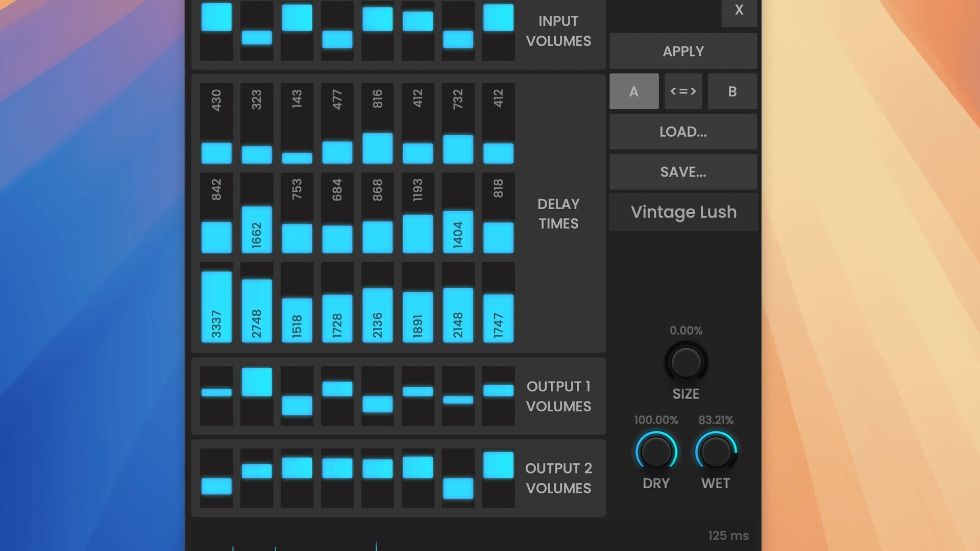The width and height of the screenshot is (980, 551).
Task: Click the SAVE... preset button
Action: (x=683, y=172)
